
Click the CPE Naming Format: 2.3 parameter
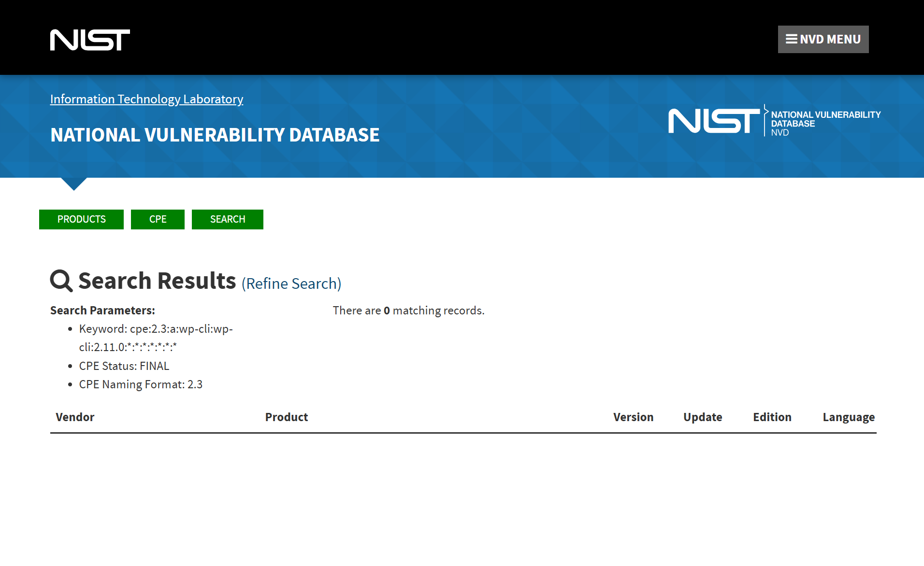tap(141, 384)
